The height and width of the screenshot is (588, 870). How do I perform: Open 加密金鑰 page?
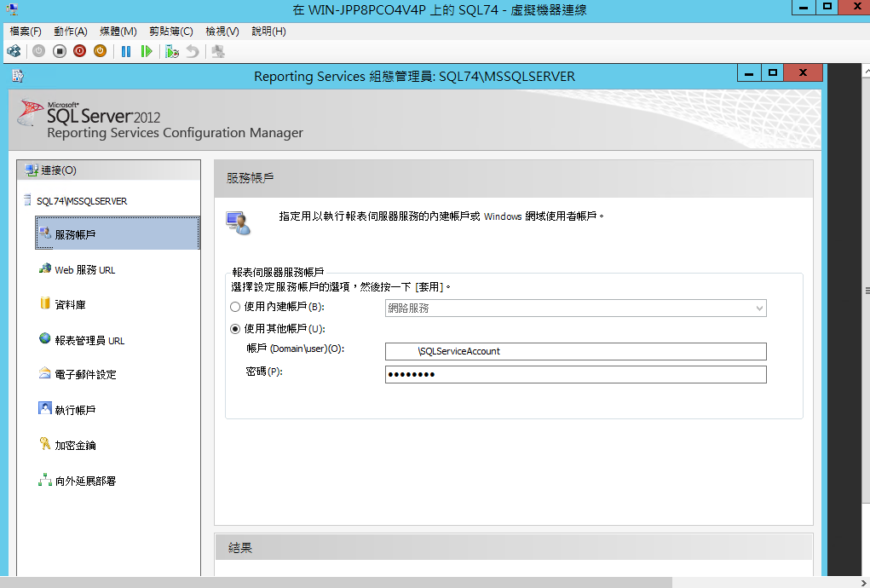click(x=75, y=446)
